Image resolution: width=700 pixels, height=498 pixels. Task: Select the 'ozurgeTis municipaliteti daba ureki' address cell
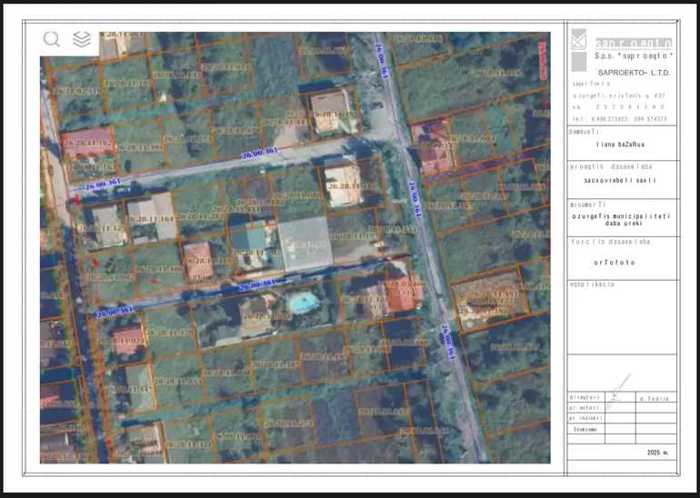626,220
